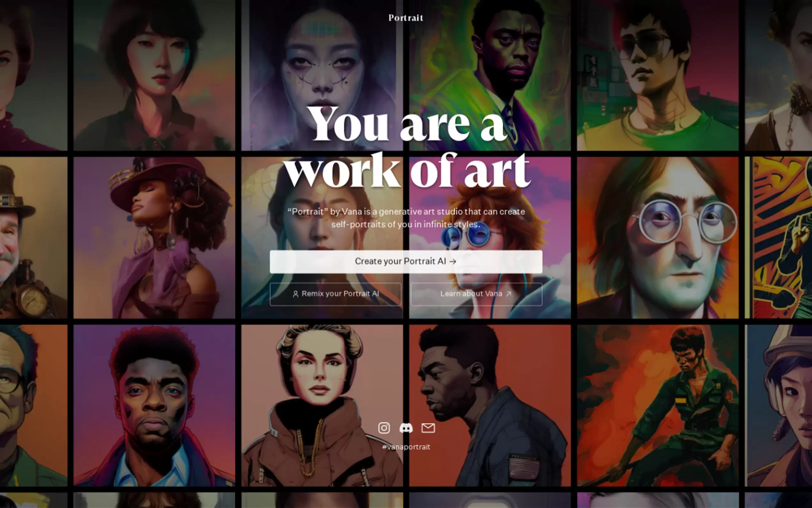The width and height of the screenshot is (812, 508).
Task: Select portrait of man with red-tinted hair, purple background
Action: pyautogui.click(x=154, y=405)
